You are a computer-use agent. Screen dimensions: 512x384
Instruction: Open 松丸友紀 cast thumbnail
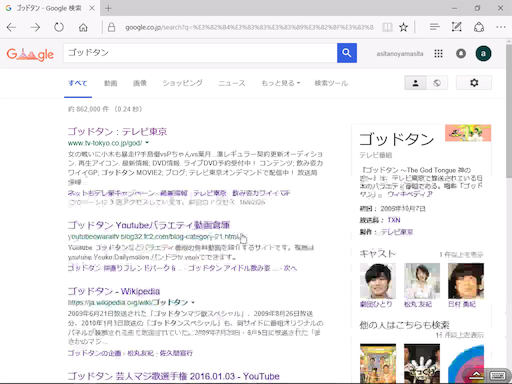422,281
